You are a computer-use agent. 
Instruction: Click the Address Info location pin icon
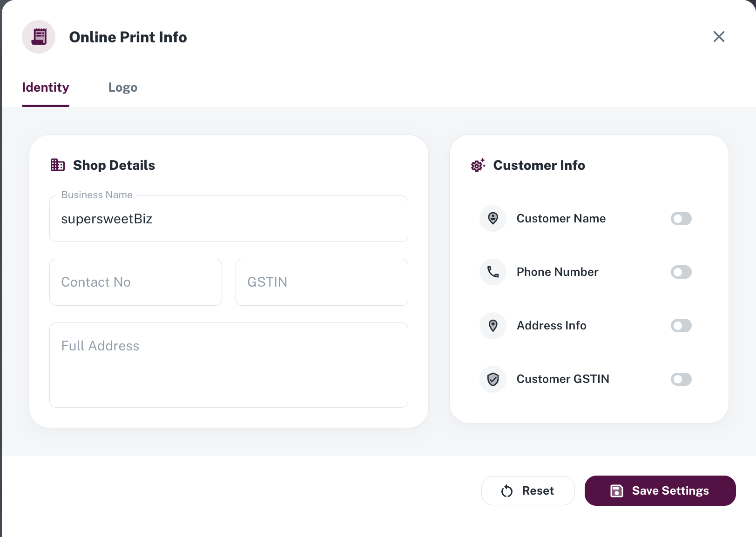[x=493, y=325]
